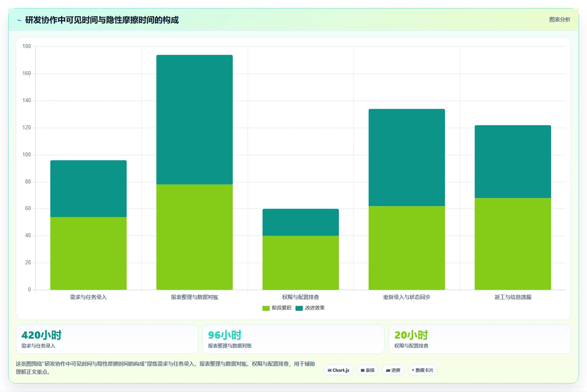
Task: Click the trend icon beside the chart title
Action: (19, 20)
